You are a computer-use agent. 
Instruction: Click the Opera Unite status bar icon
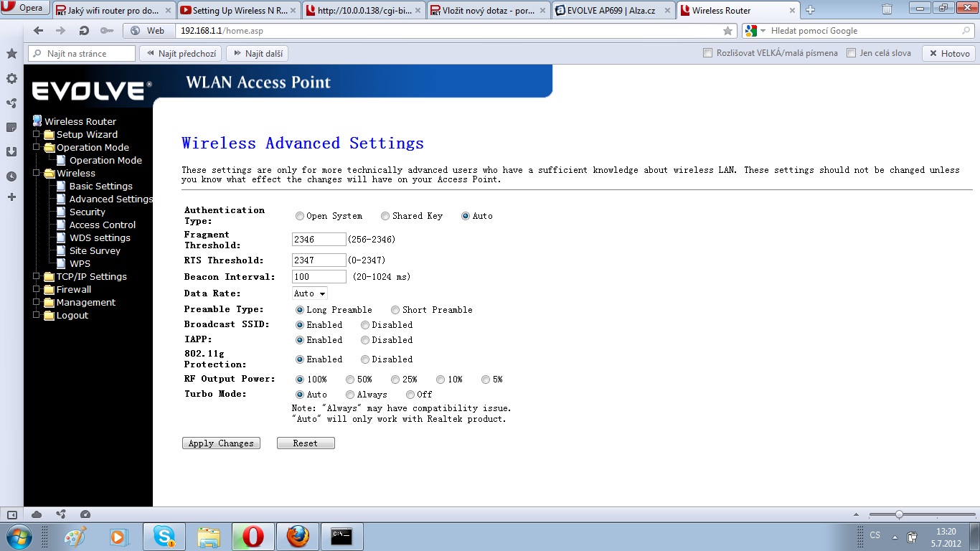point(61,514)
